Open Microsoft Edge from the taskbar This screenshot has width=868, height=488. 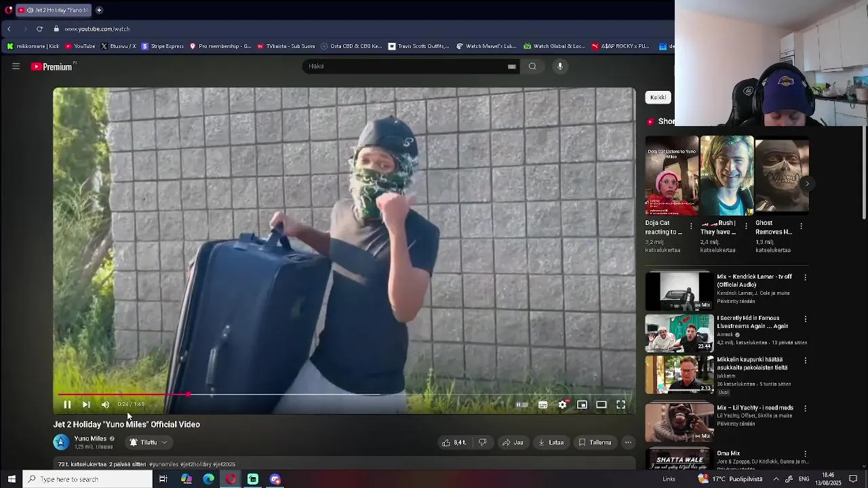209,479
